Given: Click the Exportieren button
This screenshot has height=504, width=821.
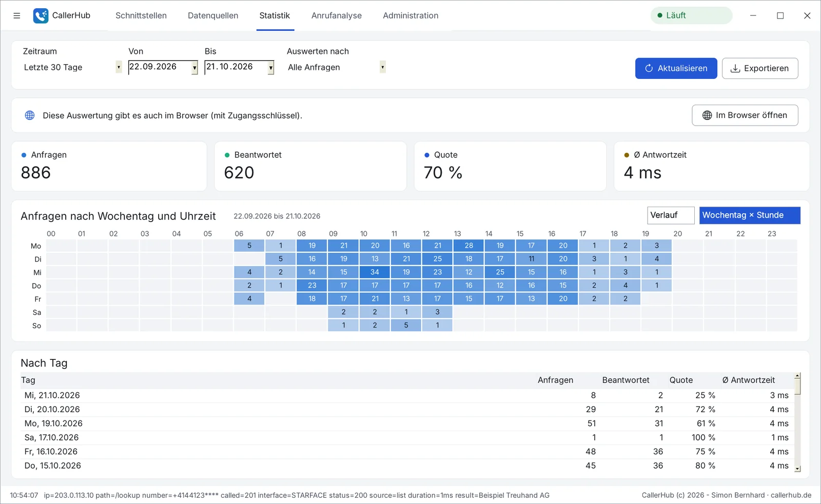Looking at the screenshot, I should 760,68.
